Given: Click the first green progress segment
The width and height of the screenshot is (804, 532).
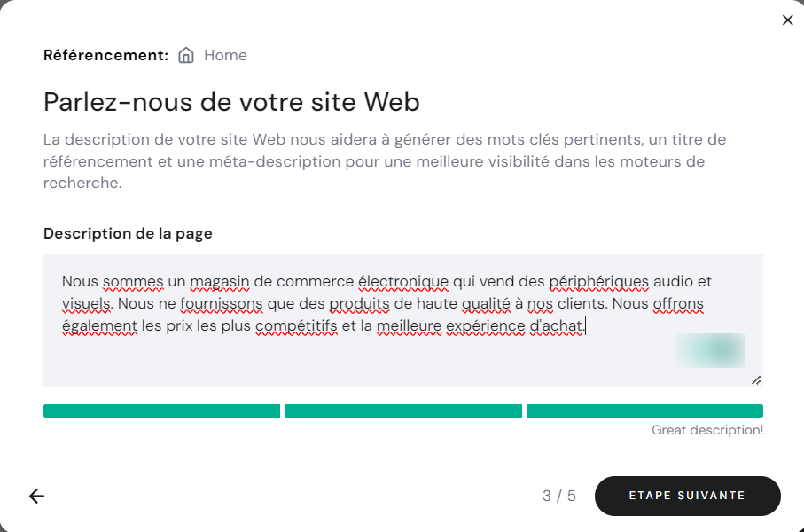Looking at the screenshot, I should (161, 411).
